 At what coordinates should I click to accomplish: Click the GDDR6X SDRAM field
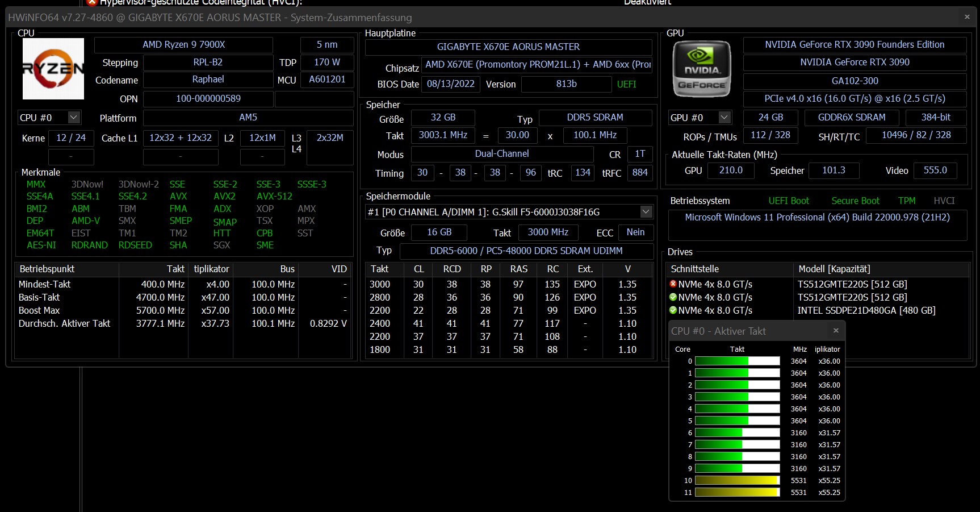[x=852, y=118]
